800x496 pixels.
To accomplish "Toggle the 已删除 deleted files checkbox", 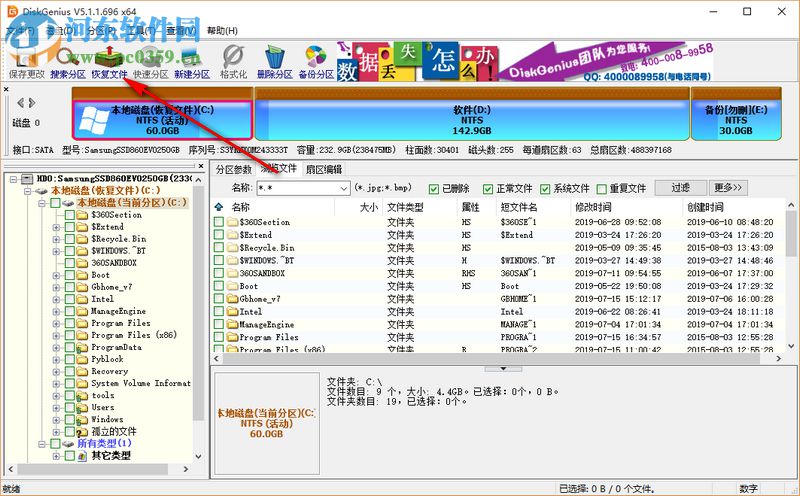I will (434, 189).
